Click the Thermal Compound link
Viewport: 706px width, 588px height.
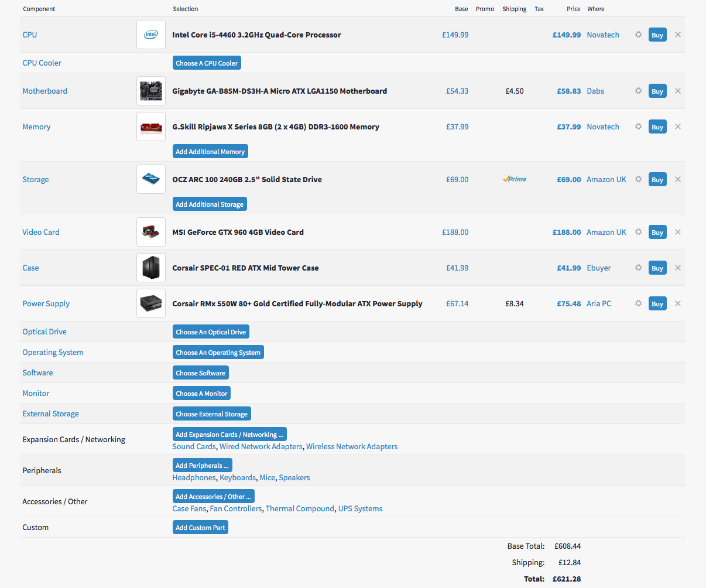tap(300, 508)
